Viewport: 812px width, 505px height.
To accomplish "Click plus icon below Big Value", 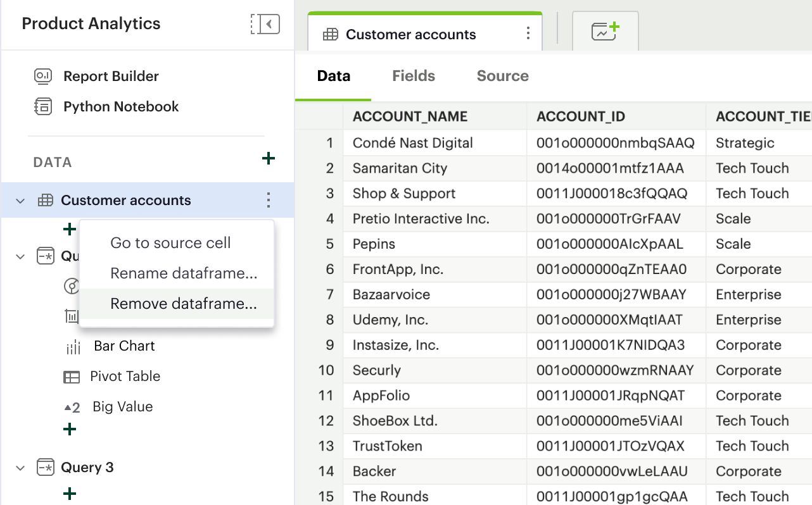I will click(x=70, y=430).
